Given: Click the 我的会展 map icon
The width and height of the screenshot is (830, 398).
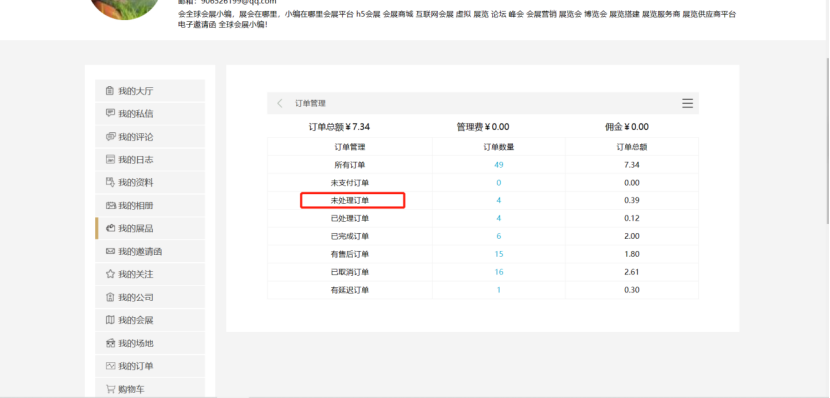Looking at the screenshot, I should 110,320.
